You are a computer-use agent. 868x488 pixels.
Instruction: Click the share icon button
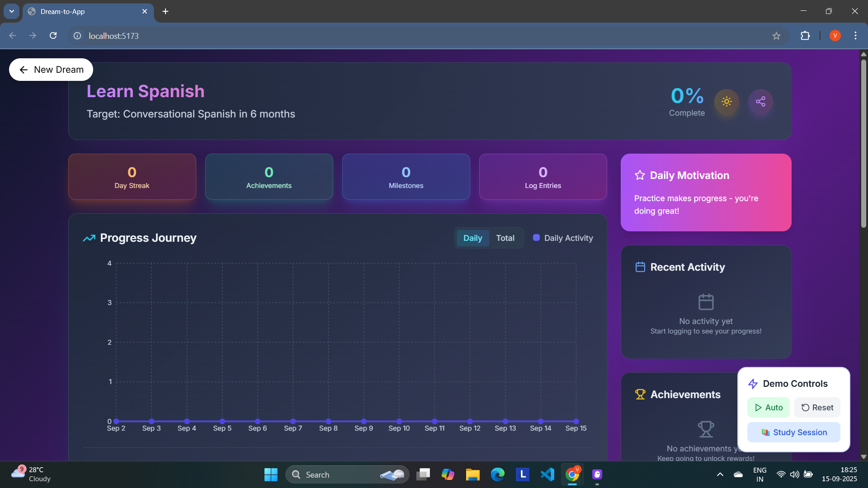pyautogui.click(x=760, y=102)
